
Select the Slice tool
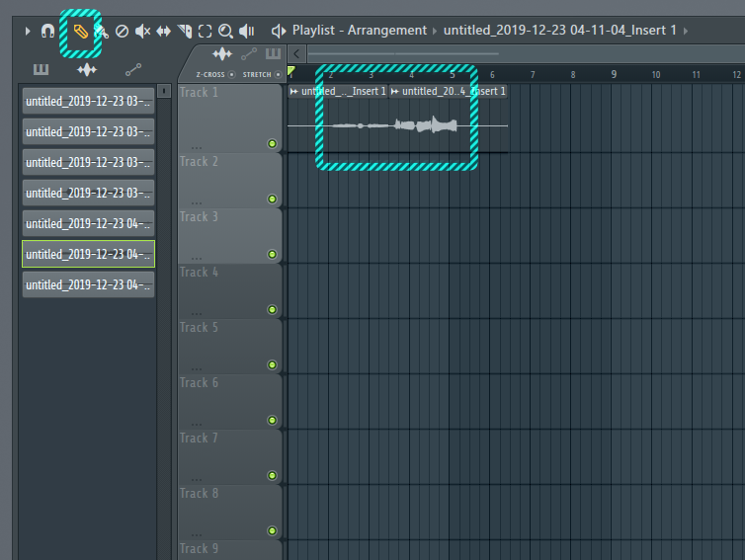(185, 32)
